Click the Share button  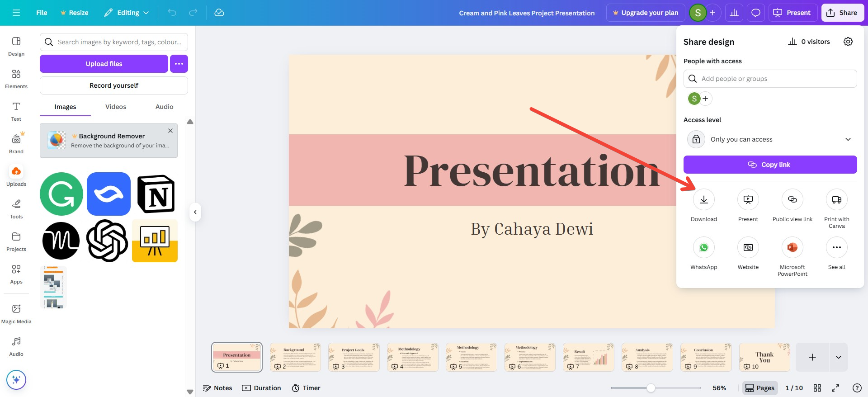point(842,13)
